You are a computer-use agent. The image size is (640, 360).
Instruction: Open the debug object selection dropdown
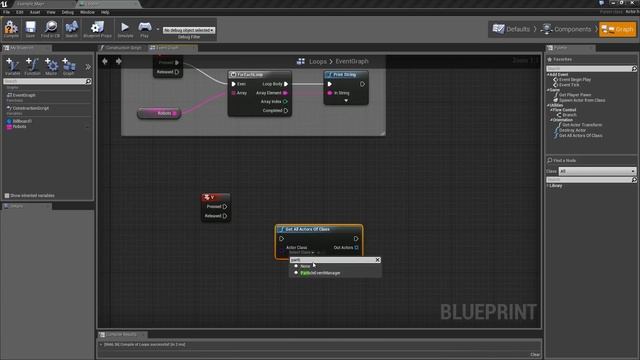point(189,30)
